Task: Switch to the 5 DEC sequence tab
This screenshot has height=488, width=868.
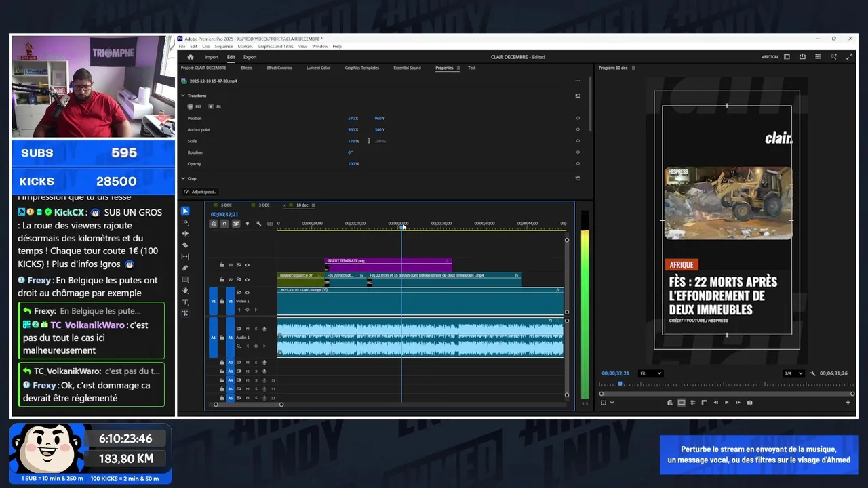Action: click(226, 205)
